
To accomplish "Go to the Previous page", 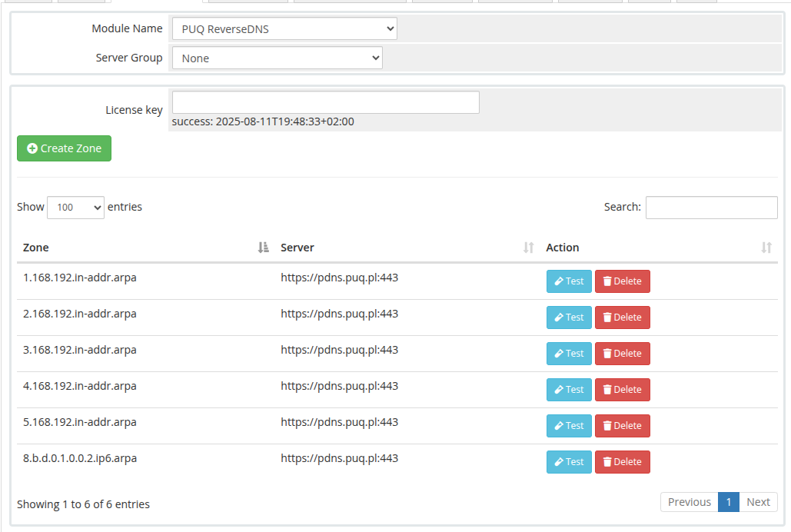I will (689, 502).
